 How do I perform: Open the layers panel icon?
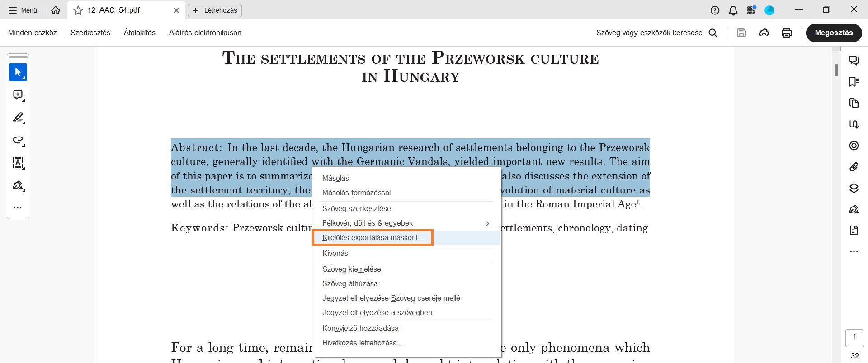click(854, 188)
